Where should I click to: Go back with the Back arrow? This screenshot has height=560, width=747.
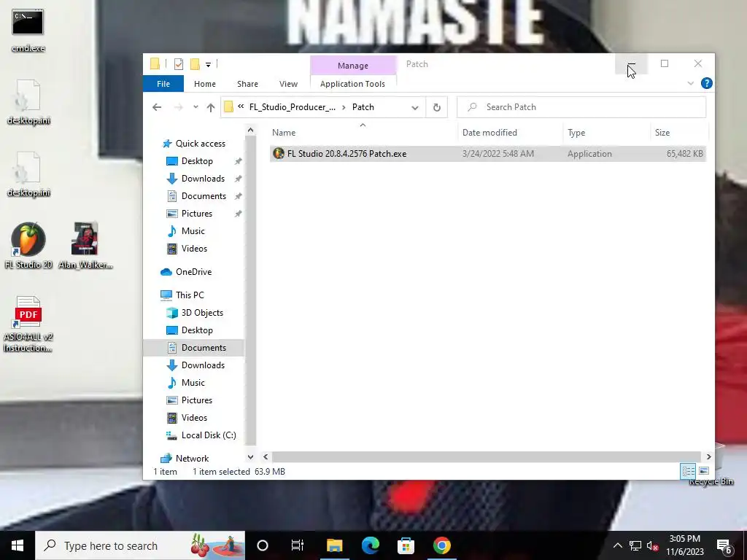[157, 107]
